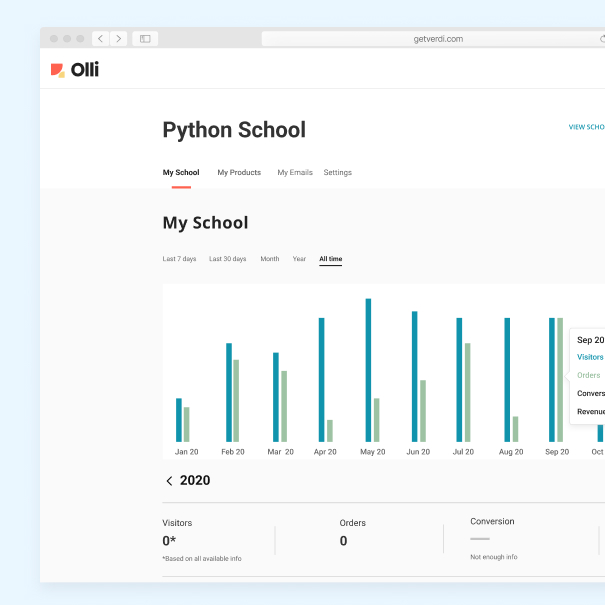Open the My Emails tab
Screen dimensions: 605x605
pos(295,172)
